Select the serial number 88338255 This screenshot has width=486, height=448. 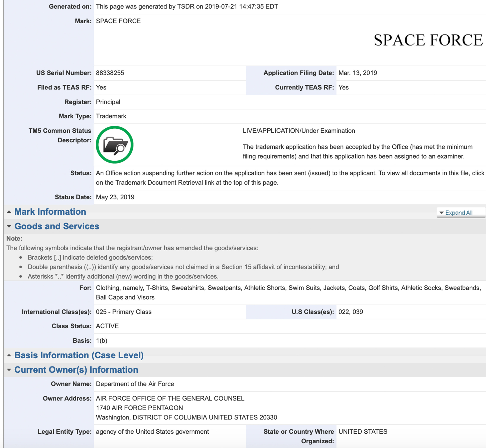[x=110, y=73]
